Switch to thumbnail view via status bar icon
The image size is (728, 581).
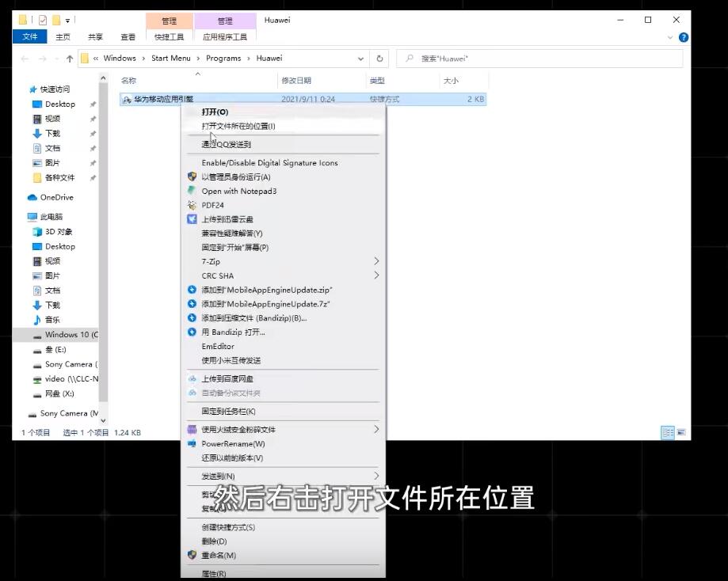point(680,431)
